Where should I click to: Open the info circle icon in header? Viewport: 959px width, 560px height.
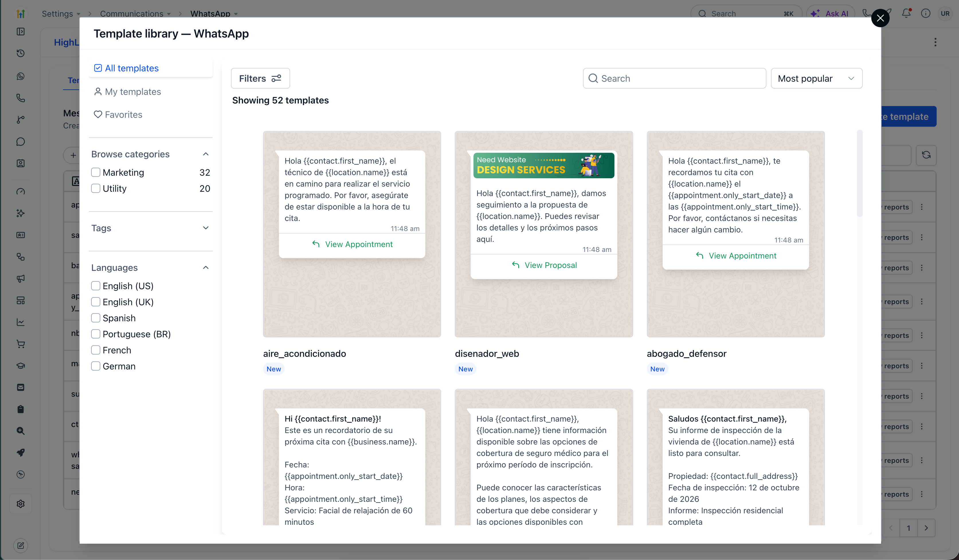point(925,13)
